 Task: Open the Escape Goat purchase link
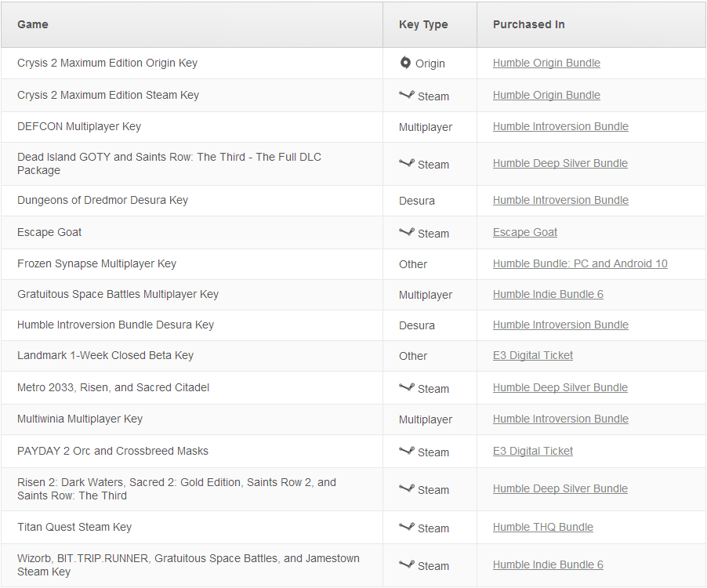click(x=525, y=232)
